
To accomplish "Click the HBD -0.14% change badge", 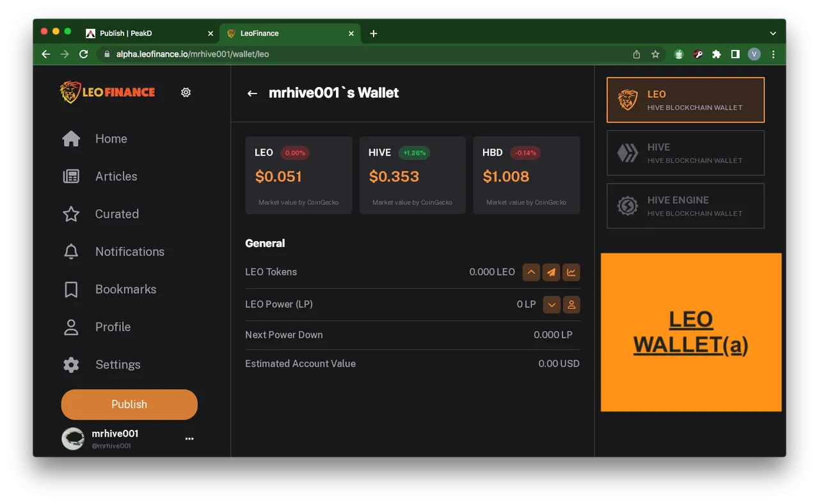I will 525,153.
